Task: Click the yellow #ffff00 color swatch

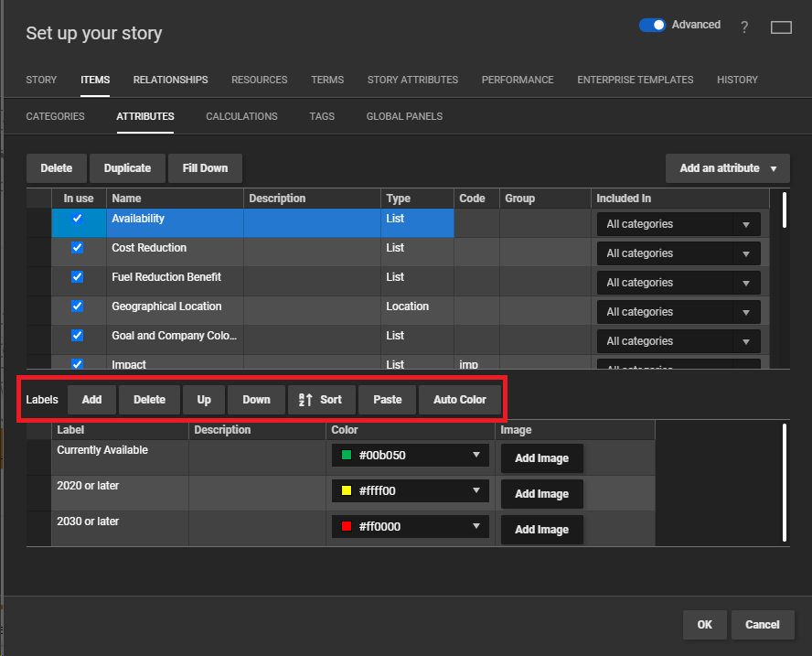Action: [x=347, y=490]
